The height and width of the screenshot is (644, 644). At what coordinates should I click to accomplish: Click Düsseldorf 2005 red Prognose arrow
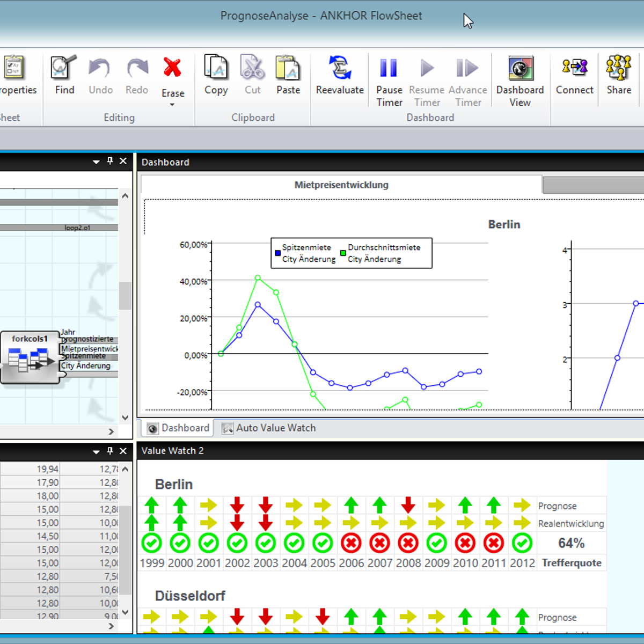click(323, 617)
